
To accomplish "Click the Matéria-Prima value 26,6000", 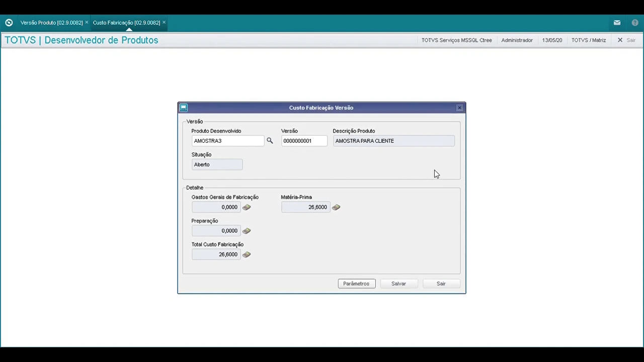I will coord(305,207).
